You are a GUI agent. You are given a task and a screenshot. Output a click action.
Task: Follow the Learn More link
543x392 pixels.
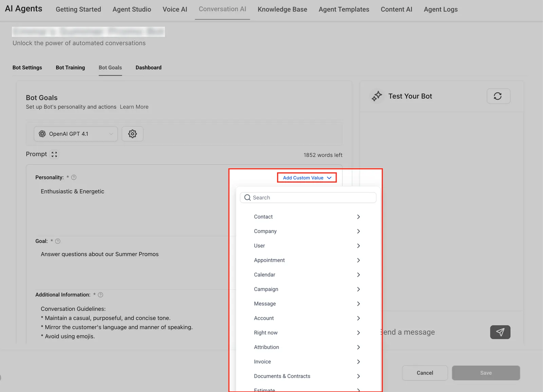pyautogui.click(x=134, y=107)
